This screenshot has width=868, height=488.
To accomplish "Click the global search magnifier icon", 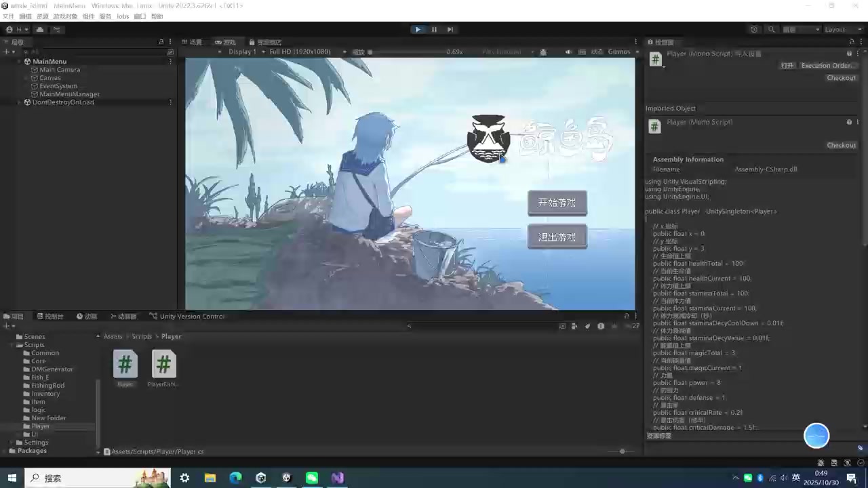I will (771, 30).
